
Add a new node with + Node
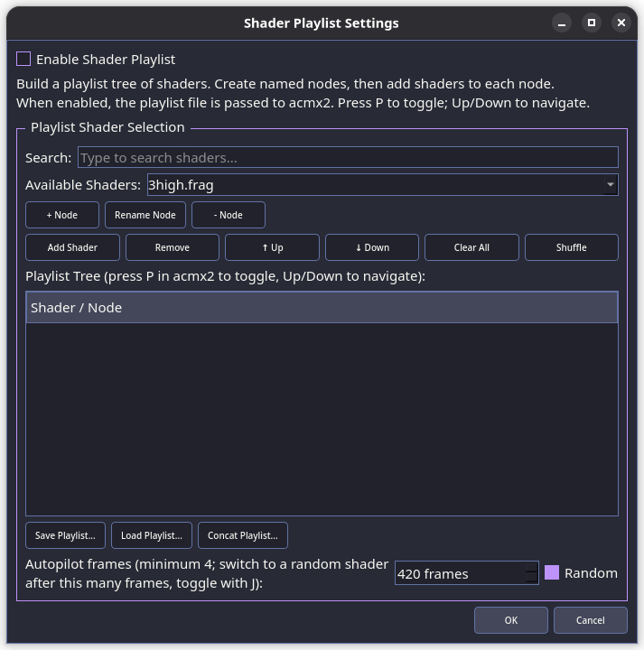(62, 215)
